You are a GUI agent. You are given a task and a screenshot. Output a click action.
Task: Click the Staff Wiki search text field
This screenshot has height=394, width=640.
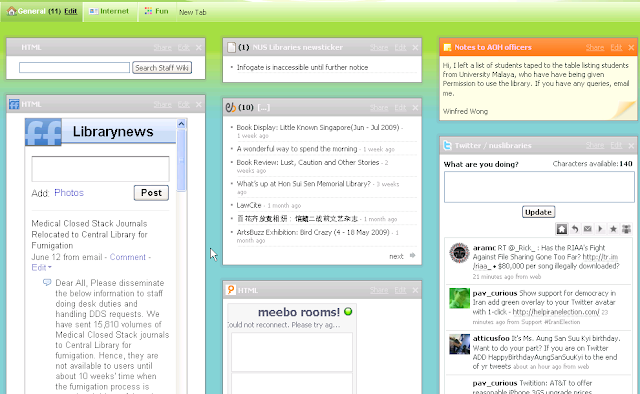click(x=75, y=67)
